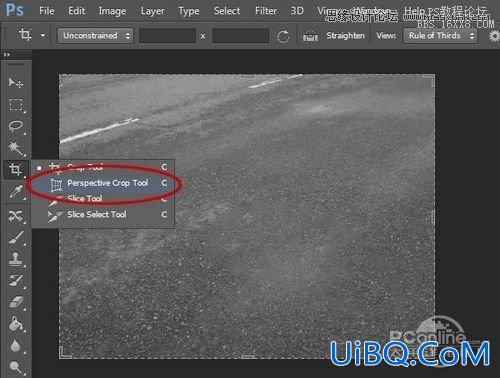Viewport: 500px width, 378px height.
Task: Select the Blur tool
Action: pos(15,345)
